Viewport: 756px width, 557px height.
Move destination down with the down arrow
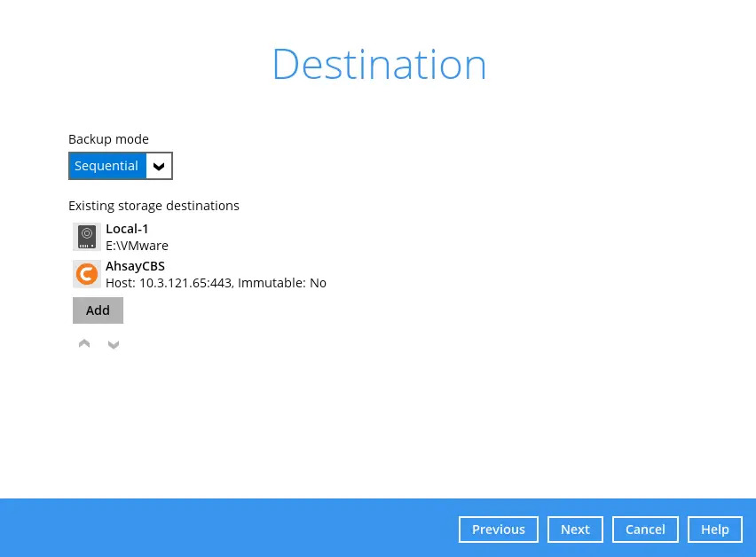tap(114, 344)
